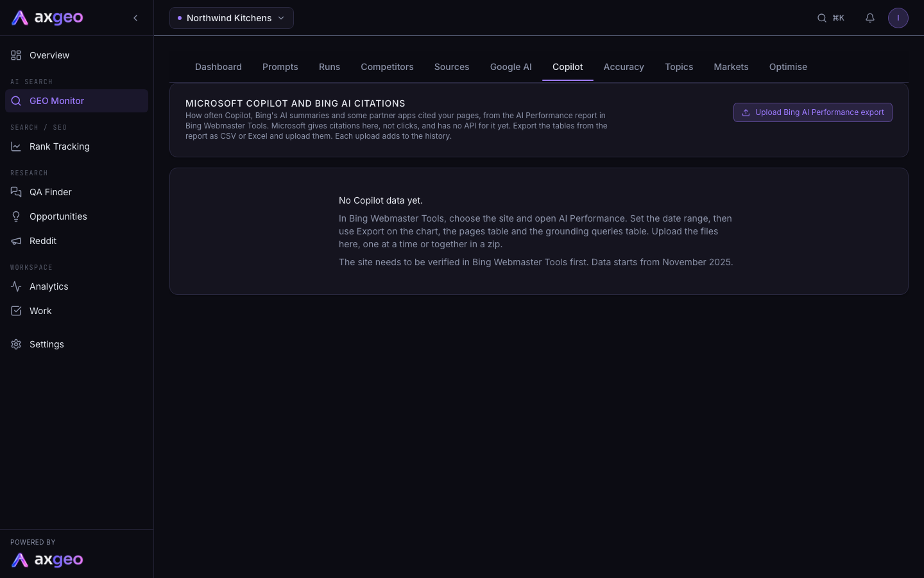Click the axgeo logo in the sidebar header

click(x=47, y=18)
